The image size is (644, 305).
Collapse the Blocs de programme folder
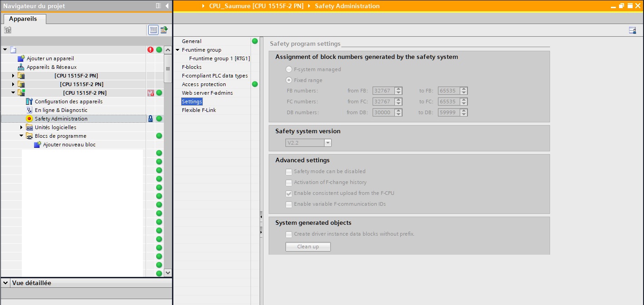tap(21, 136)
